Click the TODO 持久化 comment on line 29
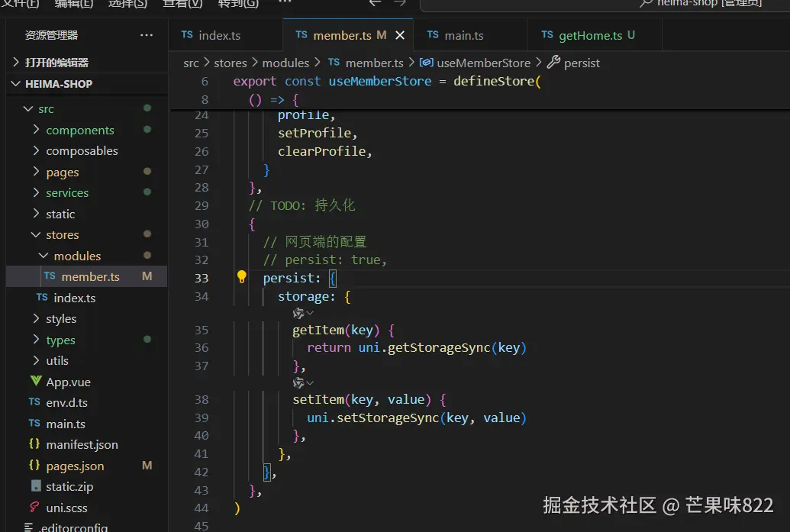The image size is (790, 532). coord(301,205)
